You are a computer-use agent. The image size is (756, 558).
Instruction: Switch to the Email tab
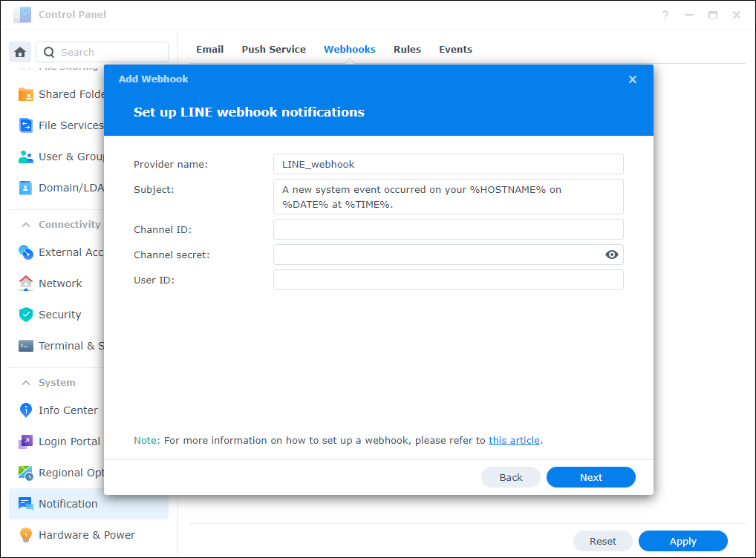tap(209, 49)
